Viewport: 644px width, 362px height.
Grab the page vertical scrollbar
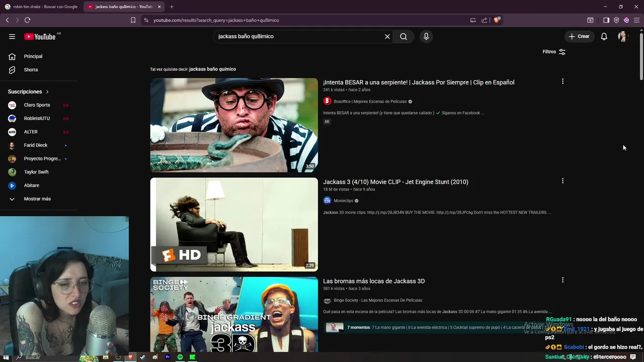tap(641, 55)
